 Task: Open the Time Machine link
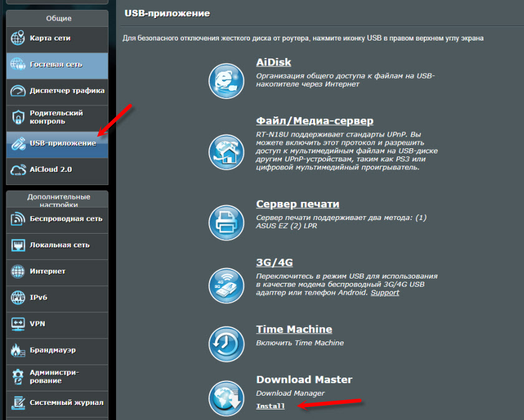coord(294,329)
